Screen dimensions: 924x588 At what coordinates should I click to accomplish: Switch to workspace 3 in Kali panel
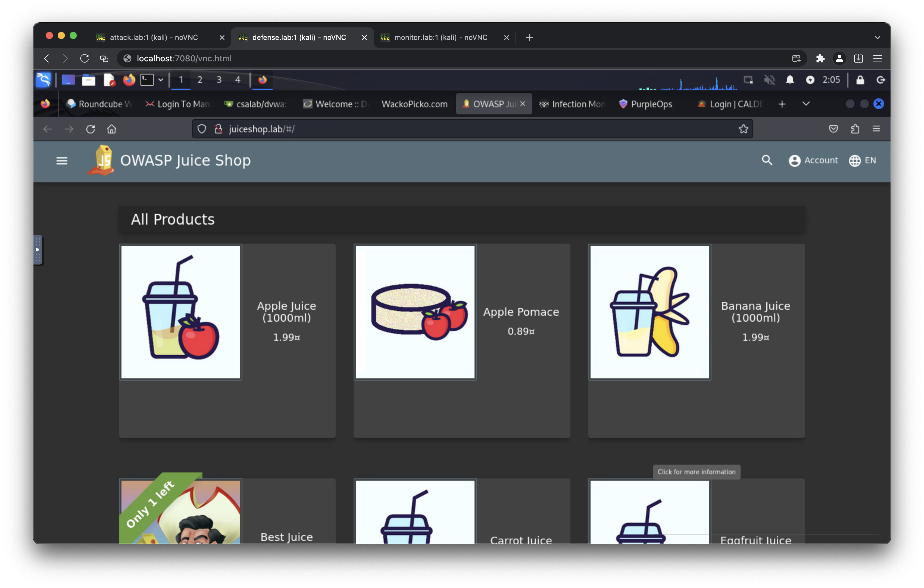click(219, 80)
